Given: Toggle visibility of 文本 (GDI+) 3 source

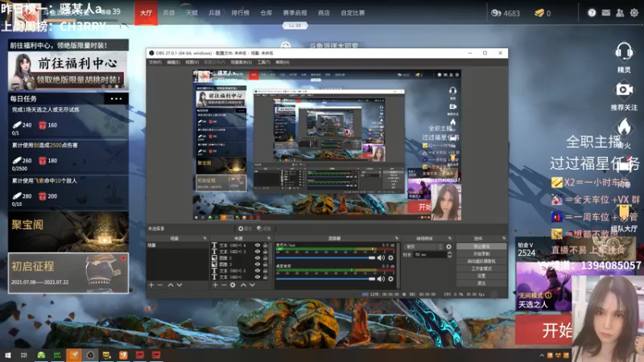Looking at the screenshot, I should [x=258, y=252].
